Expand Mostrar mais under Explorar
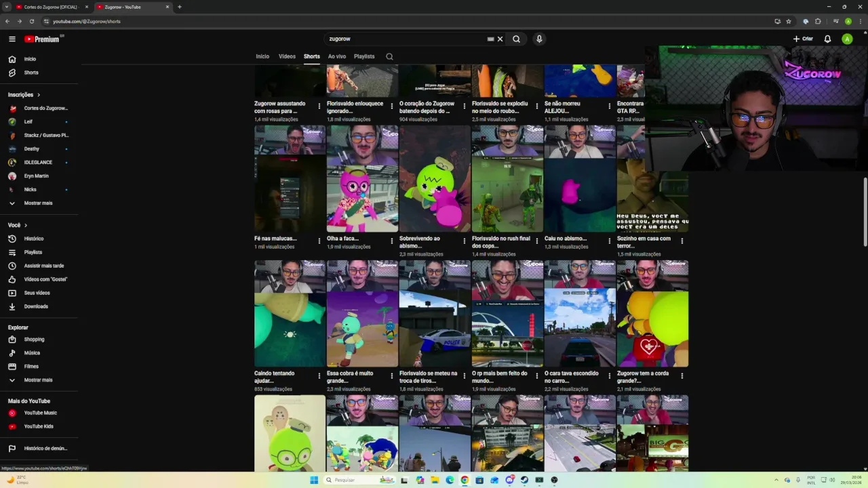This screenshot has width=868, height=488. (38, 380)
